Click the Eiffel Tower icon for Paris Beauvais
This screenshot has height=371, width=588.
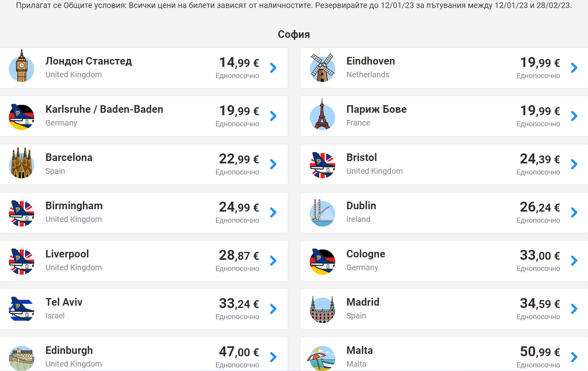(x=323, y=116)
